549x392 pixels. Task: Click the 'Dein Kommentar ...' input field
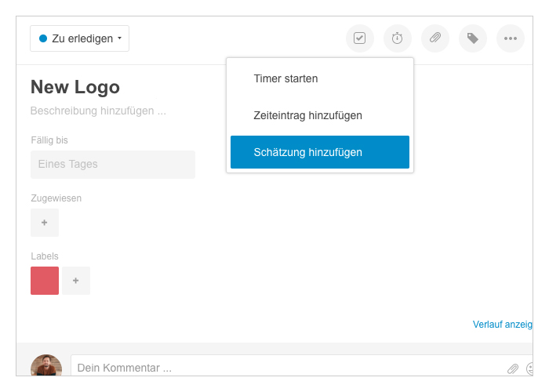click(282, 368)
